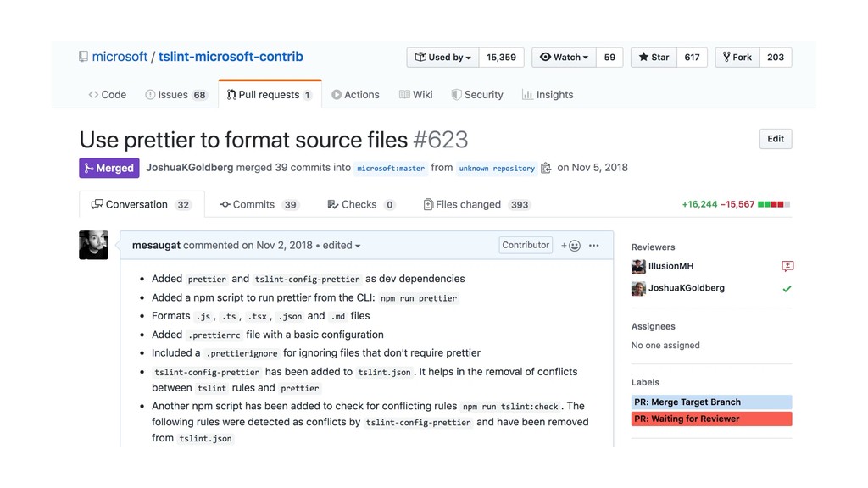Click the copy branch name clipboard icon

547,168
